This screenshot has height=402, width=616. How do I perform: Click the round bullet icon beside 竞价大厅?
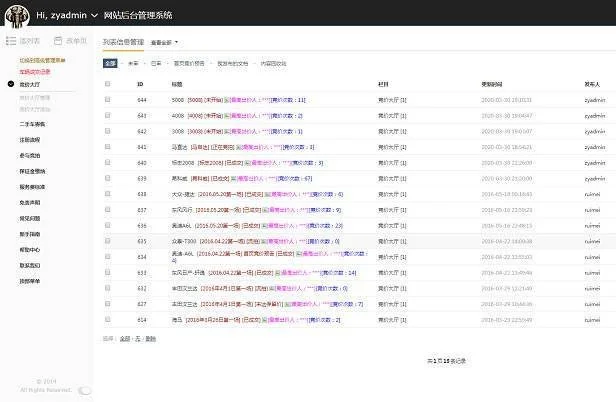tap(11, 85)
